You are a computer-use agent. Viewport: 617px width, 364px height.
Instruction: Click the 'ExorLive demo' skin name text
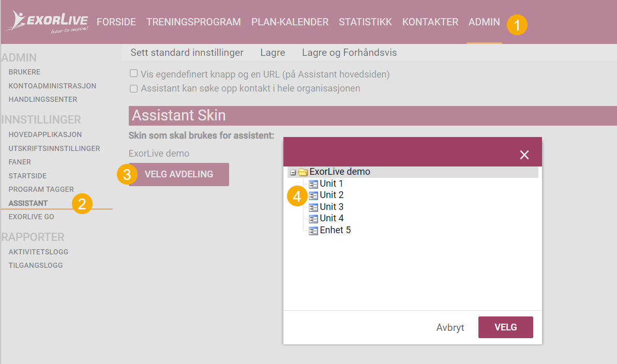tap(159, 154)
